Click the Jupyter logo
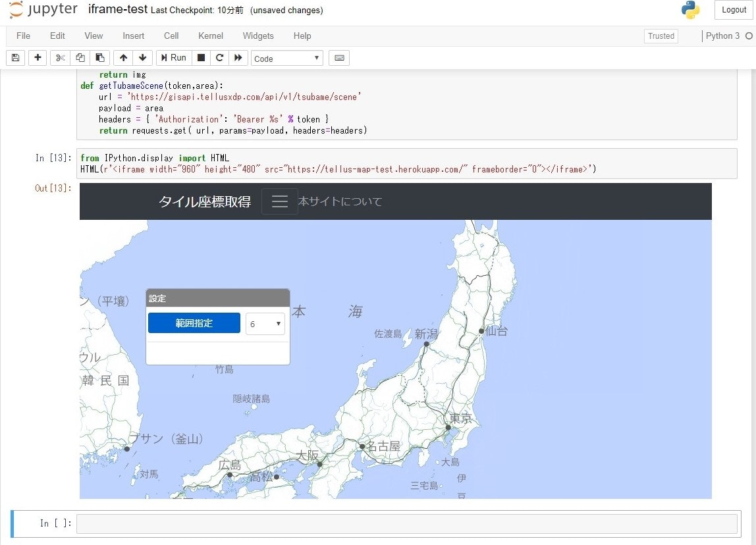 coord(43,10)
